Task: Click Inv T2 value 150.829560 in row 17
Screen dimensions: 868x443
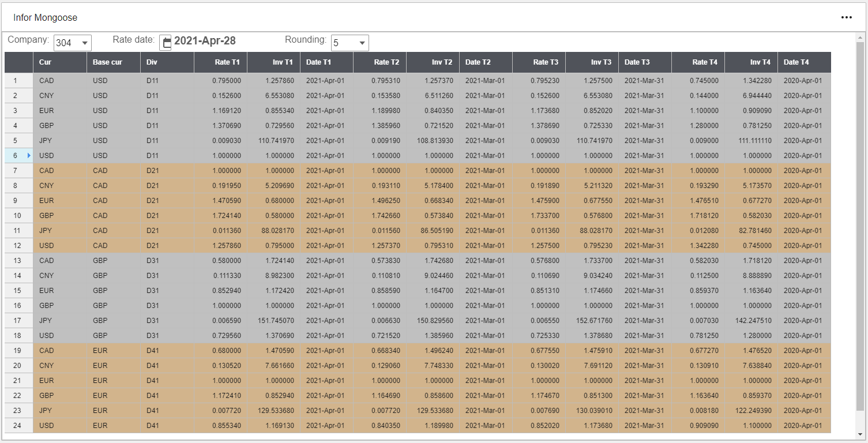Action: (433, 320)
